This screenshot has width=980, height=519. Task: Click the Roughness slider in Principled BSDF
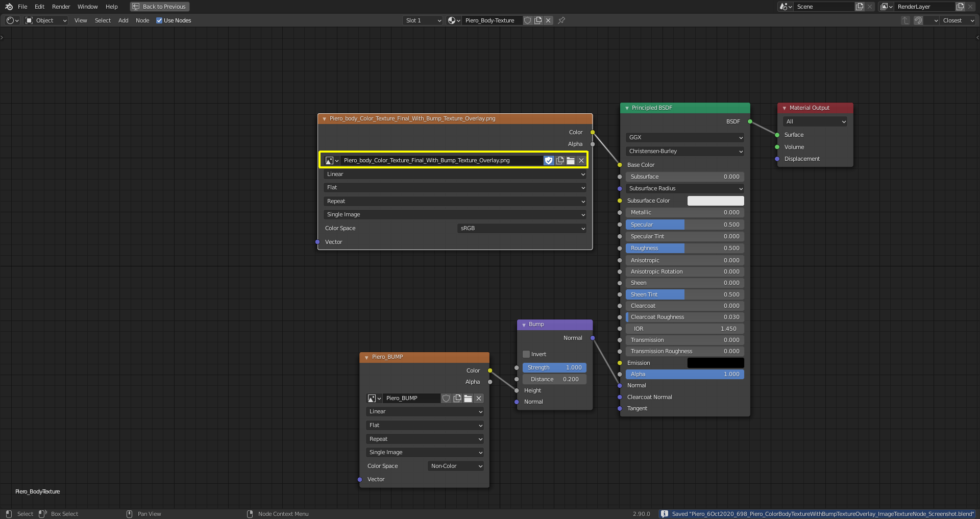point(685,248)
